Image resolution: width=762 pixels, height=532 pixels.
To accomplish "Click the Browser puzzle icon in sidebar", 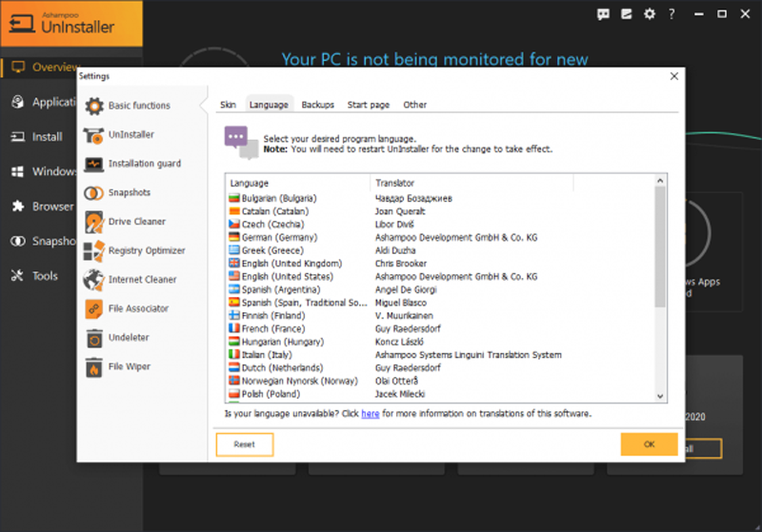I will 18,207.
